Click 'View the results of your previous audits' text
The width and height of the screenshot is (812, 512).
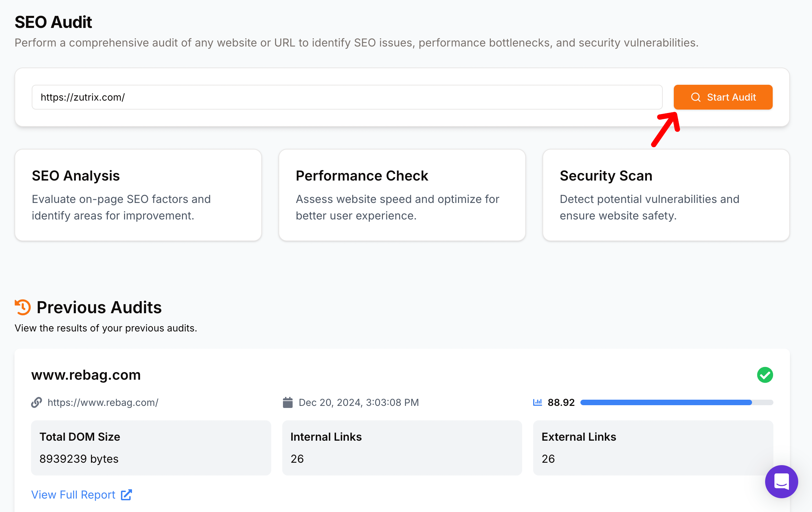[x=106, y=328]
